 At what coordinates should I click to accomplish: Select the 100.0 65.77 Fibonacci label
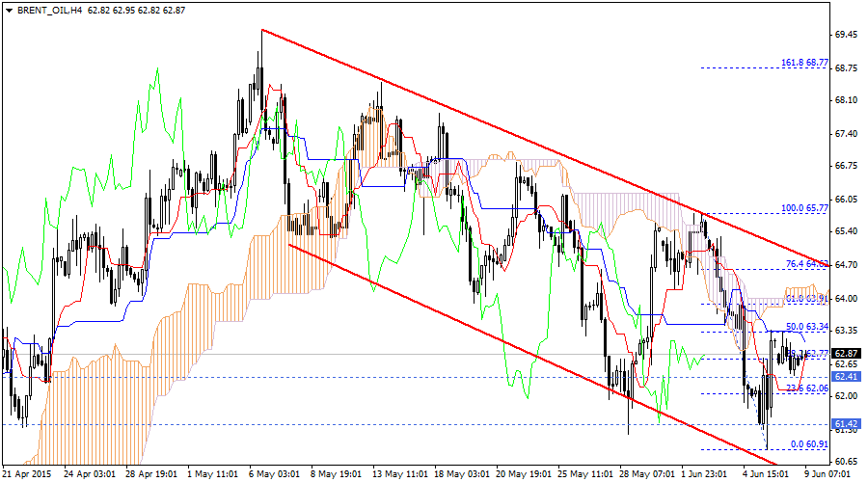click(x=805, y=208)
